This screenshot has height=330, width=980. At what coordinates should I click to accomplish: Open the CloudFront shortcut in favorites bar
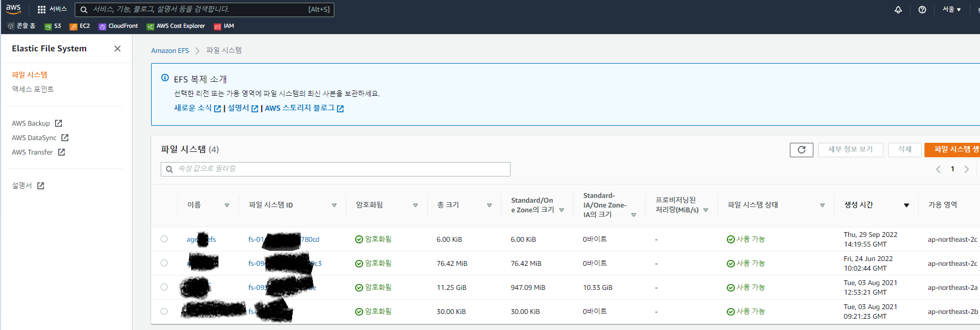(x=118, y=26)
